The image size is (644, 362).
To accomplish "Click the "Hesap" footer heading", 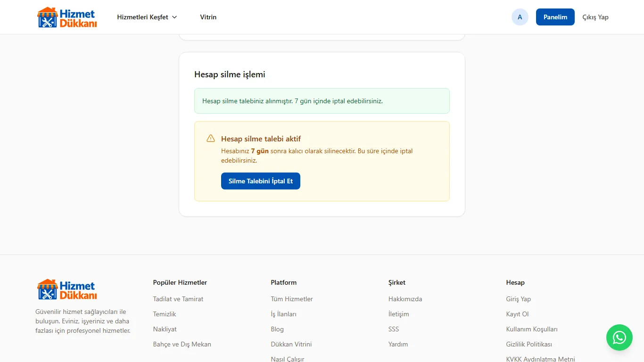I will point(515,282).
